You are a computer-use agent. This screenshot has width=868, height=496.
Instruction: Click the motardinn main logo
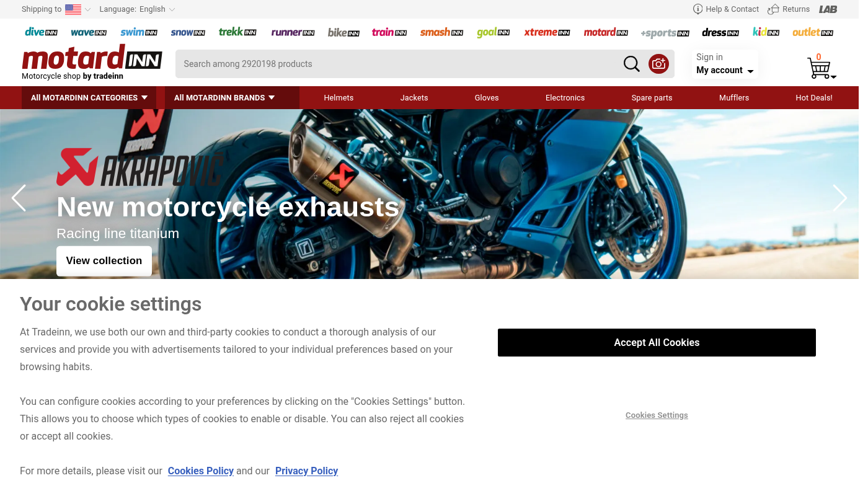pos(92,61)
